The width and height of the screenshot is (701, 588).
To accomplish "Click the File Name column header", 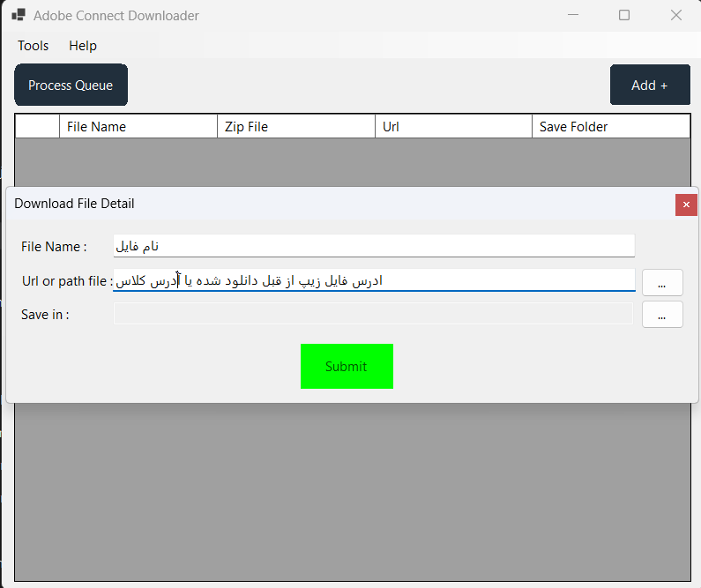I will (138, 127).
